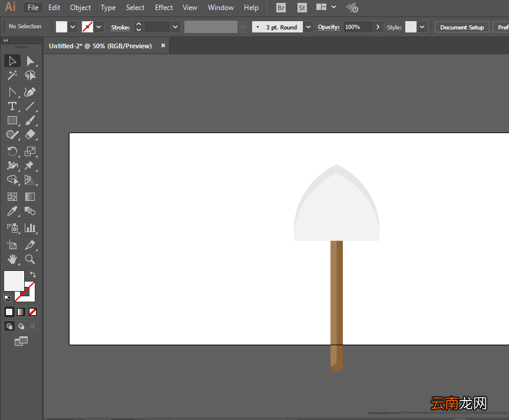The image size is (509, 420).
Task: Select the Hand tool
Action: (12, 259)
